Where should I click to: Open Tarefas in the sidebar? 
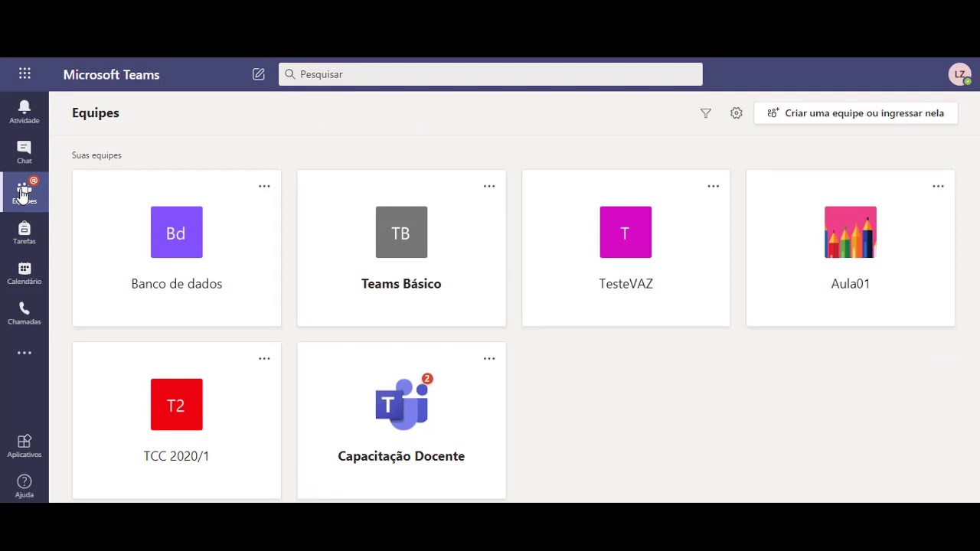pyautogui.click(x=24, y=233)
